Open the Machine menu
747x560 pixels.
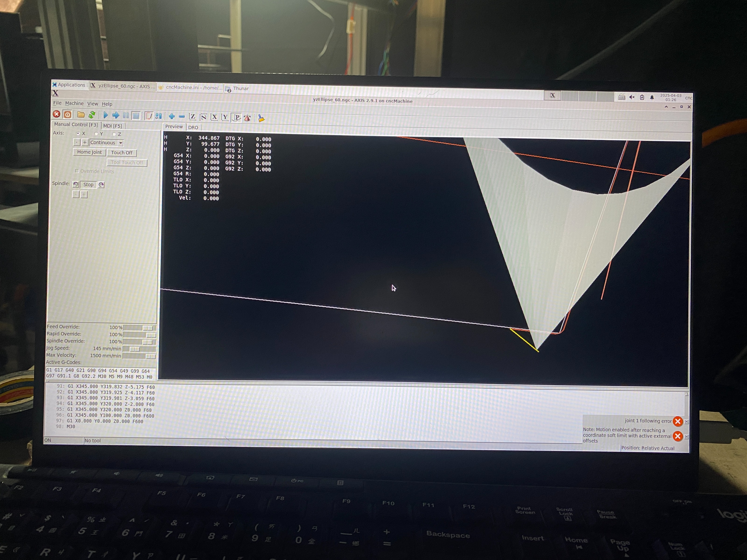pyautogui.click(x=74, y=103)
